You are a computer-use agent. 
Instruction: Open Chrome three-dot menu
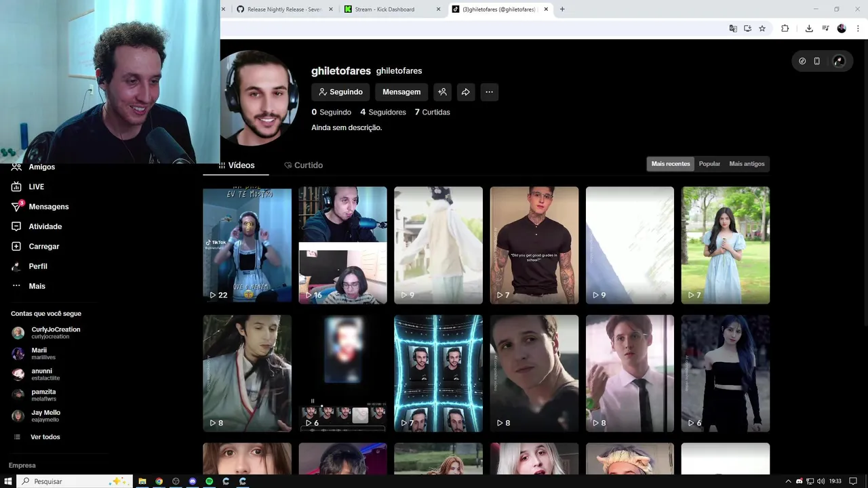[x=859, y=28]
